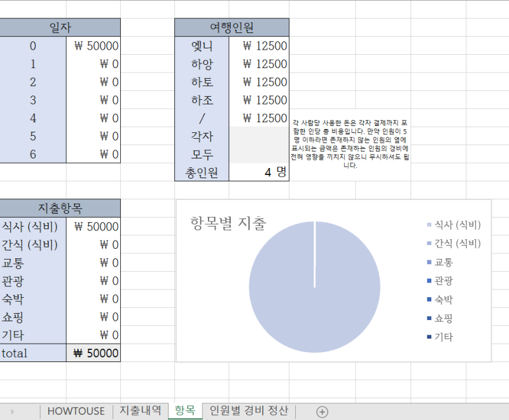Click the 숙박 legend entry
This screenshot has width=509, height=420.
pyautogui.click(x=440, y=300)
